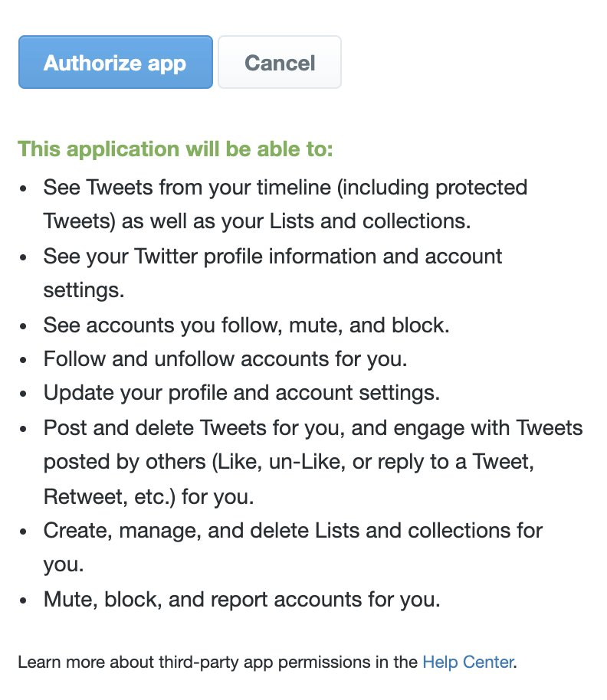Viewport: 607px width, 700px height.
Task: Click the Cancel button
Action: (280, 62)
